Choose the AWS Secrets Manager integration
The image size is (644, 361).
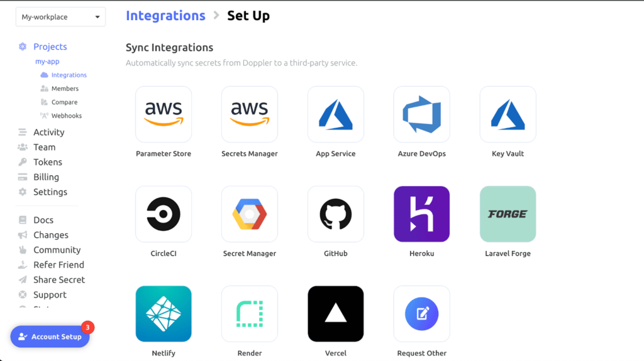point(249,114)
